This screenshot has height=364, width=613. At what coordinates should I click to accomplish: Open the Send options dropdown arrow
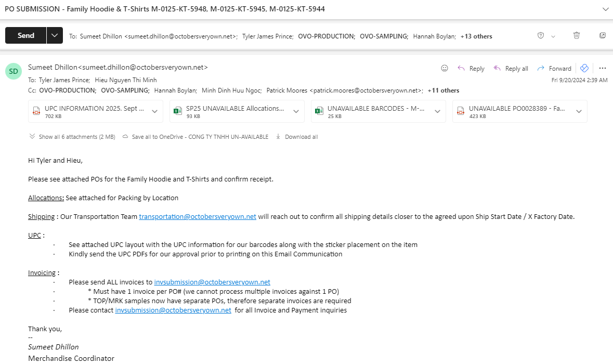[x=55, y=35]
